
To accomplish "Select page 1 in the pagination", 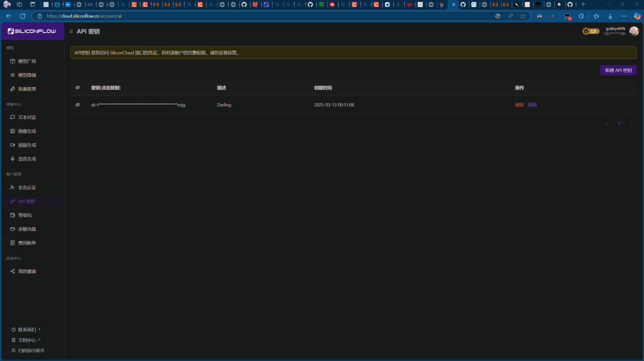I will pyautogui.click(x=619, y=124).
